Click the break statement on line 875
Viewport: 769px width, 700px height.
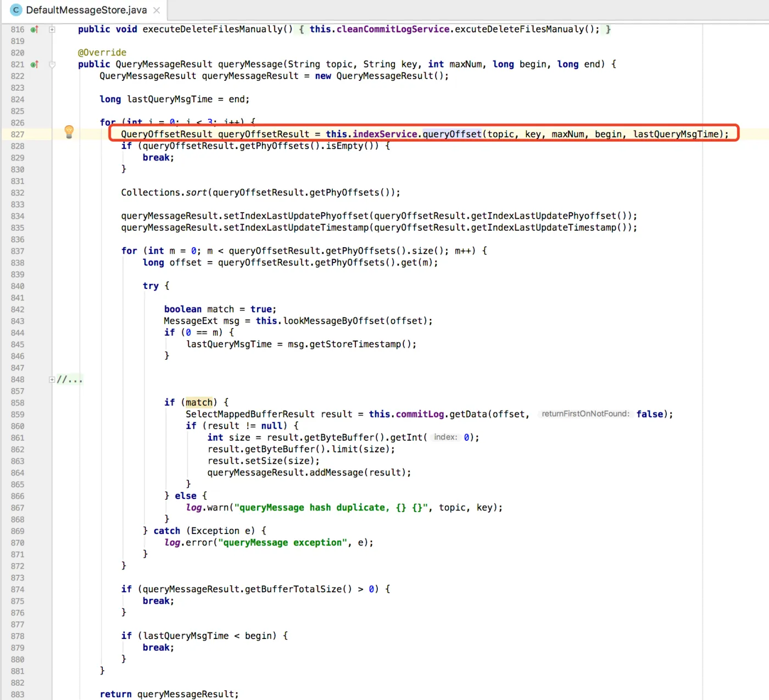click(158, 601)
